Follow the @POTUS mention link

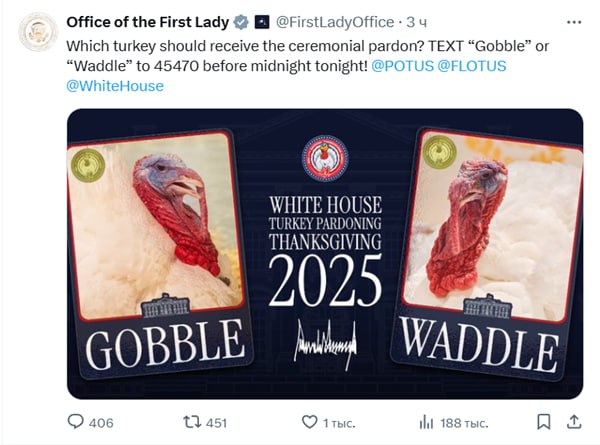click(403, 66)
